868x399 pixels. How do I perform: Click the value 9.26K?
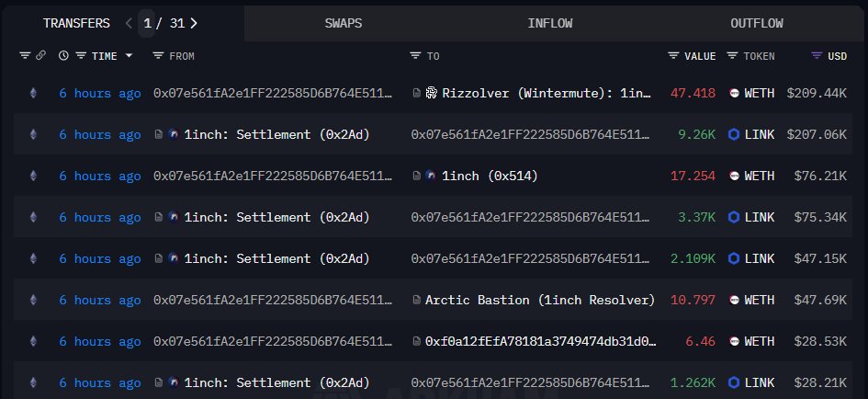(696, 134)
